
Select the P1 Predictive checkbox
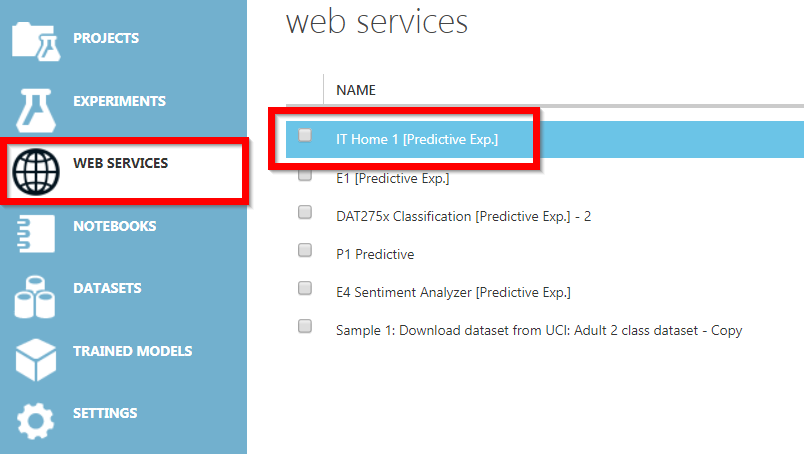pos(305,250)
